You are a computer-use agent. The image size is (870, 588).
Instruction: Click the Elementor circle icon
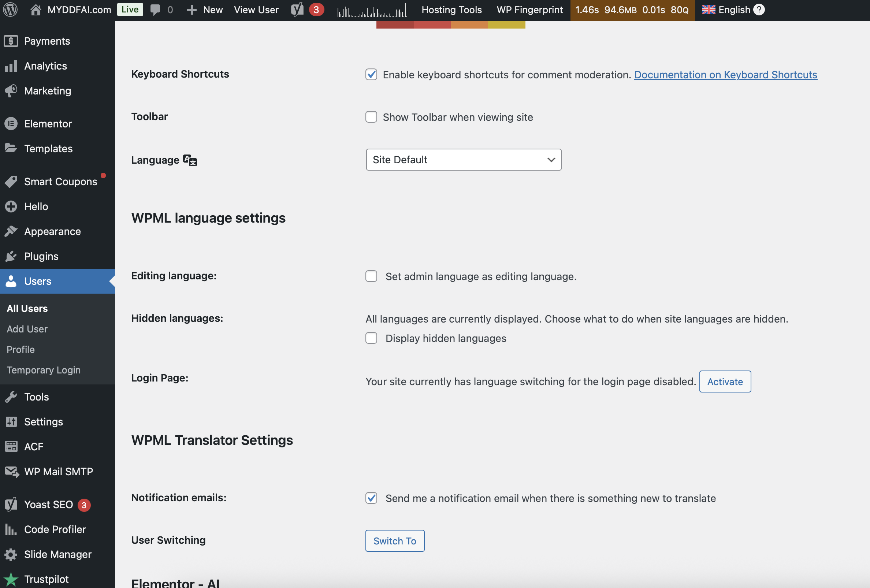click(x=11, y=123)
